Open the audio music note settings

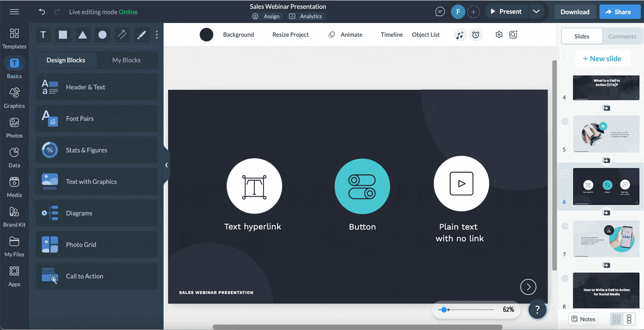click(x=459, y=35)
